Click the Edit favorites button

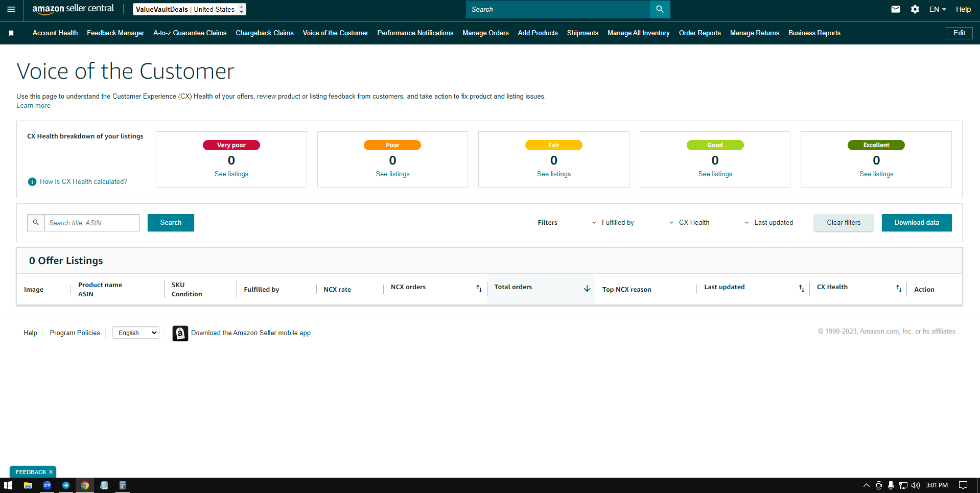point(959,33)
